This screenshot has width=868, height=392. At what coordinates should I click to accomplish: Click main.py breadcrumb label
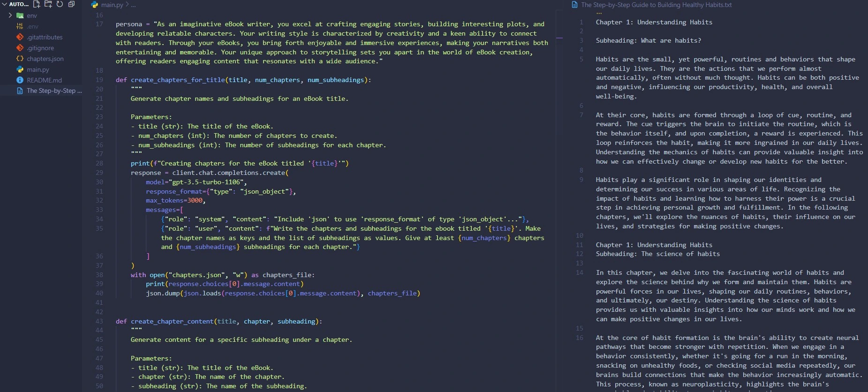[x=112, y=5]
